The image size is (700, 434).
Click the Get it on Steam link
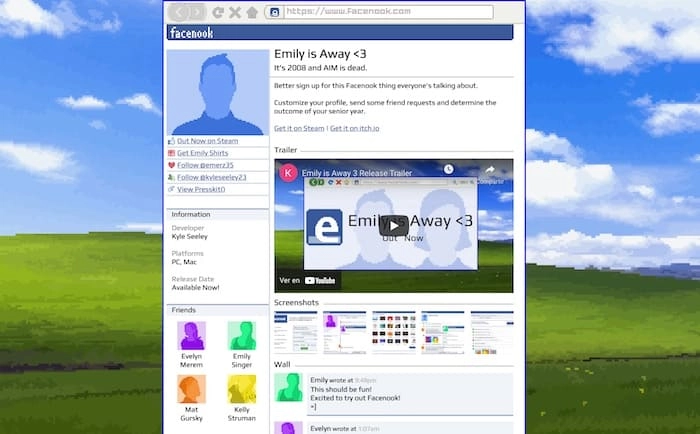pos(299,128)
